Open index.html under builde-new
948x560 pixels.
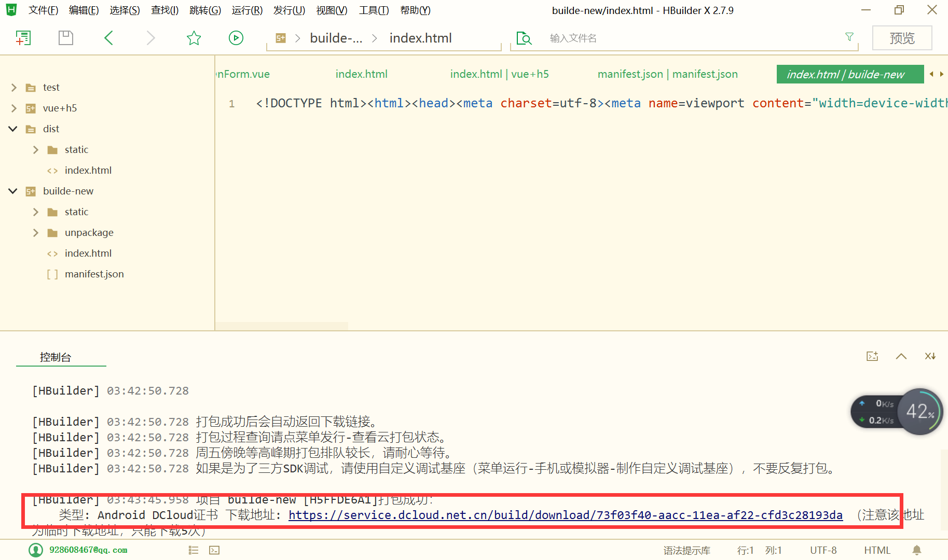pos(88,254)
